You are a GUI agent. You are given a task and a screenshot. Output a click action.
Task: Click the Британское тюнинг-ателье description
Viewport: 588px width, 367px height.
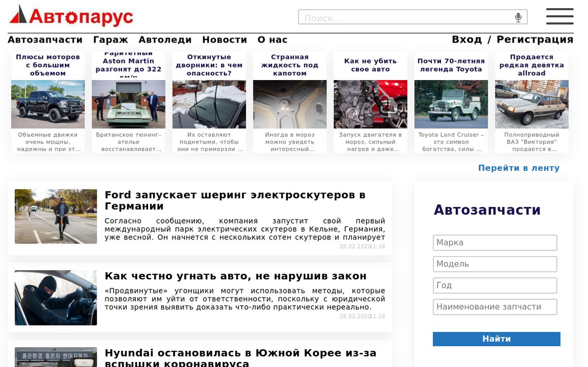click(128, 142)
